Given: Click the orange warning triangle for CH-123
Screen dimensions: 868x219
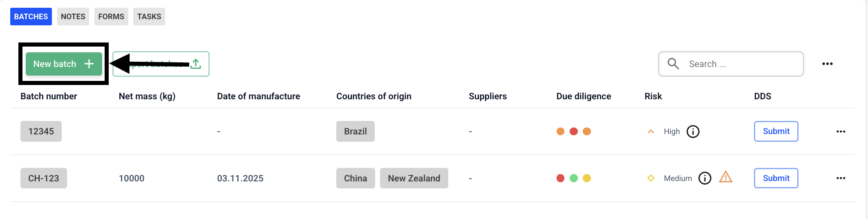Looking at the screenshot, I should pyautogui.click(x=726, y=177).
